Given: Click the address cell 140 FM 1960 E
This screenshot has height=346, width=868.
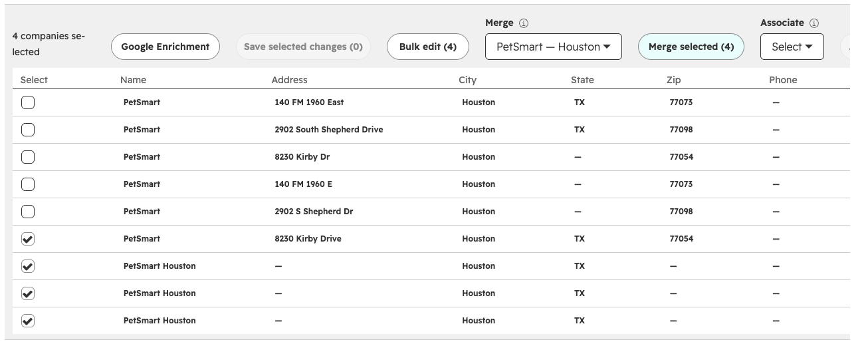Looking at the screenshot, I should coord(304,184).
